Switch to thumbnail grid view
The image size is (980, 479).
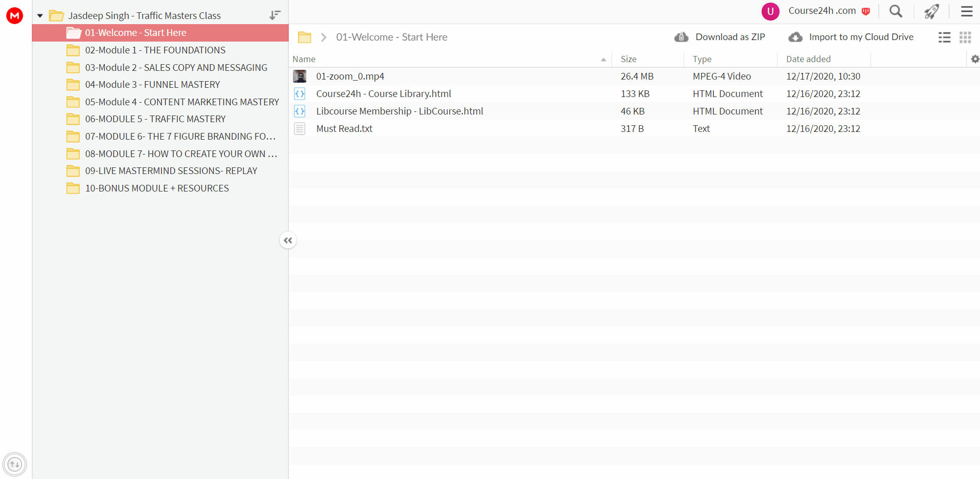click(x=966, y=37)
